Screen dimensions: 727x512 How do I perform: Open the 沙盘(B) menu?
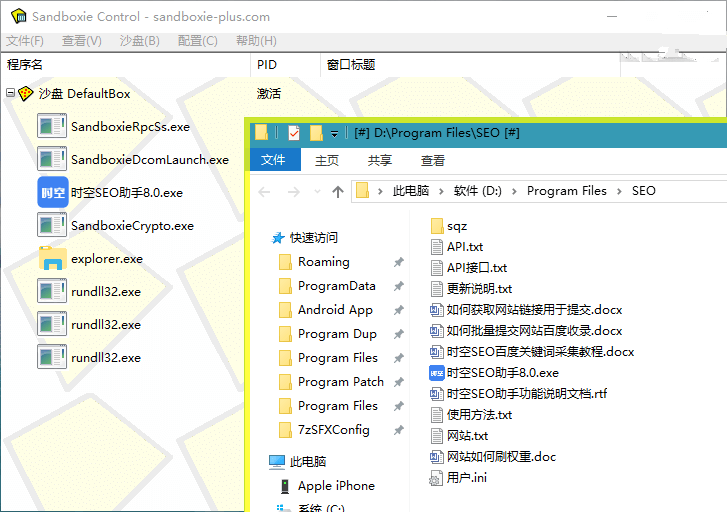pyautogui.click(x=139, y=41)
